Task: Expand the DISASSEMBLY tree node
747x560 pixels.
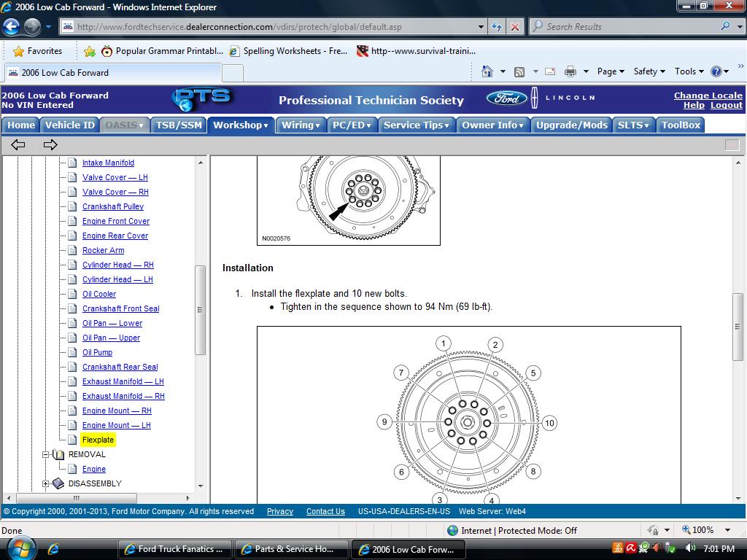Action: (x=46, y=484)
